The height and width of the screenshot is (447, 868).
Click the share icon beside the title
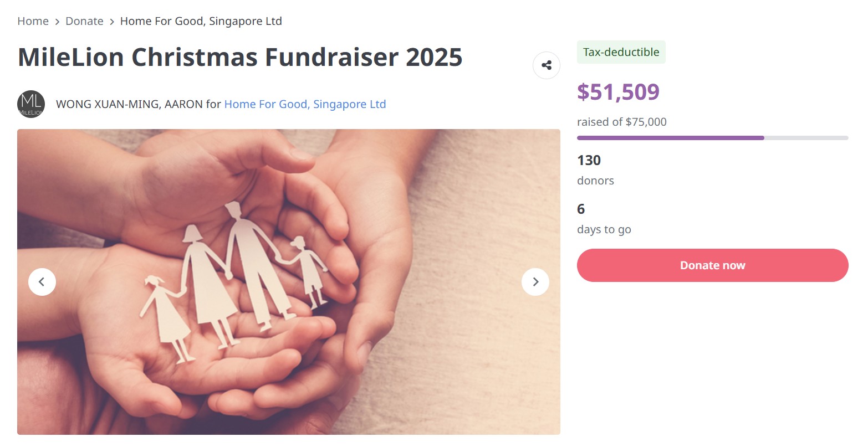pyautogui.click(x=546, y=65)
